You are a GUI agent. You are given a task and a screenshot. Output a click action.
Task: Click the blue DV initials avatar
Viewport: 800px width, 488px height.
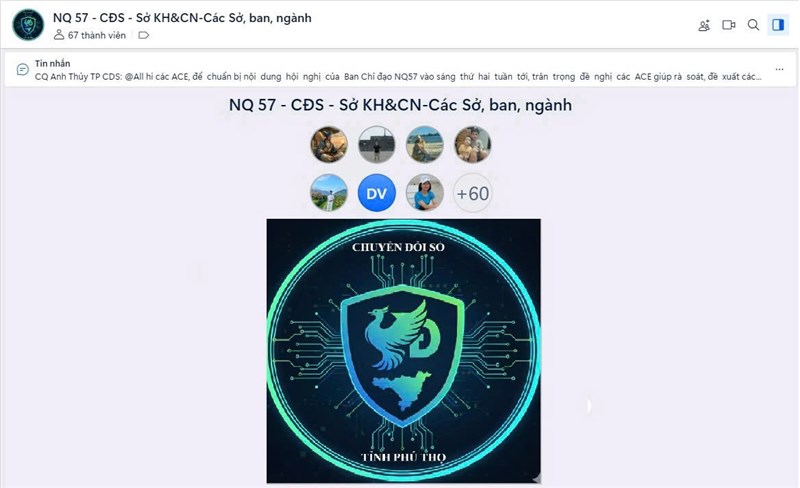click(x=377, y=193)
